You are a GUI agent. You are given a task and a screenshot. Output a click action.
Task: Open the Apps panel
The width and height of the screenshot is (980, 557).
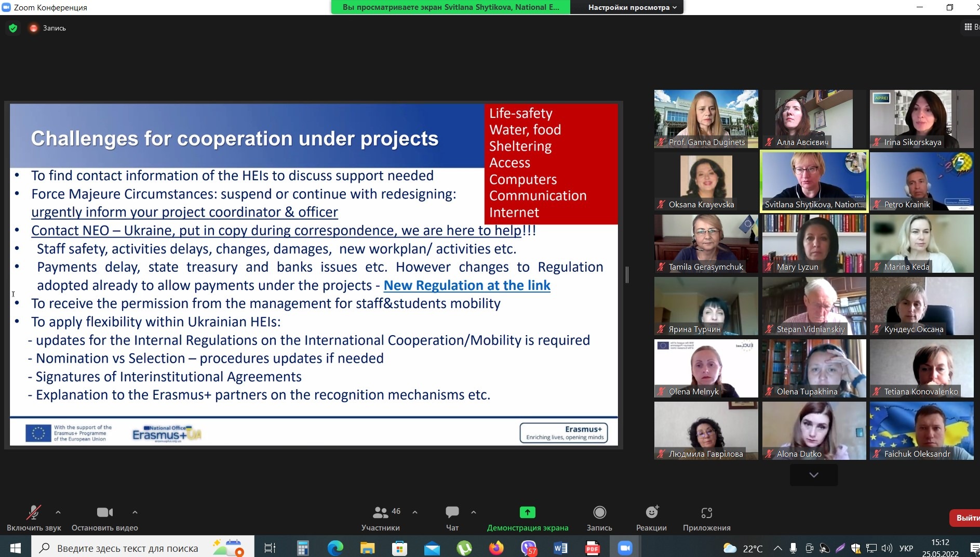click(x=706, y=513)
